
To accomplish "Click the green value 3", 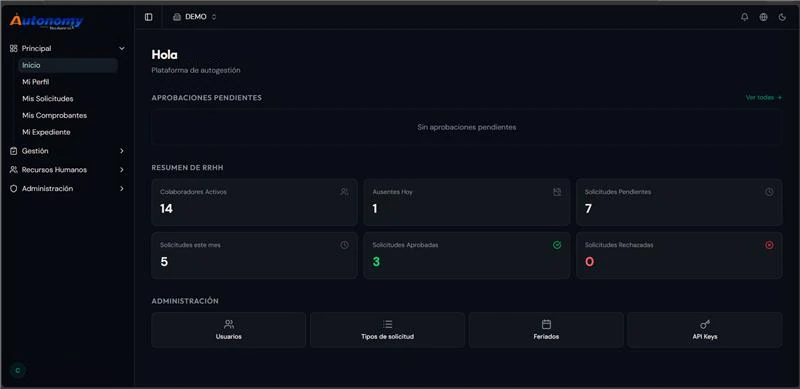I will (377, 262).
